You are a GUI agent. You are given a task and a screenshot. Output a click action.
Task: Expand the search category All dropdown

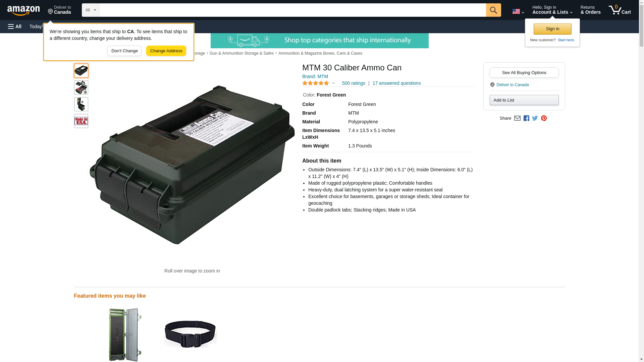91,10
